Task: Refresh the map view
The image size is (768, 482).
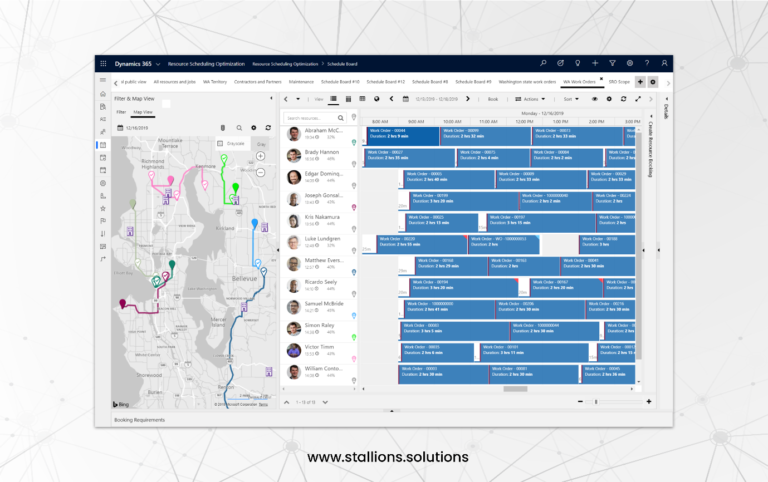Action: (x=267, y=128)
